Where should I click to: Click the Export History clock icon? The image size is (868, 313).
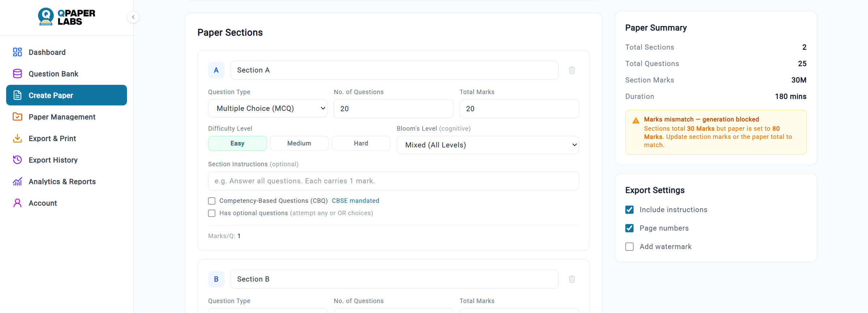pos(17,160)
